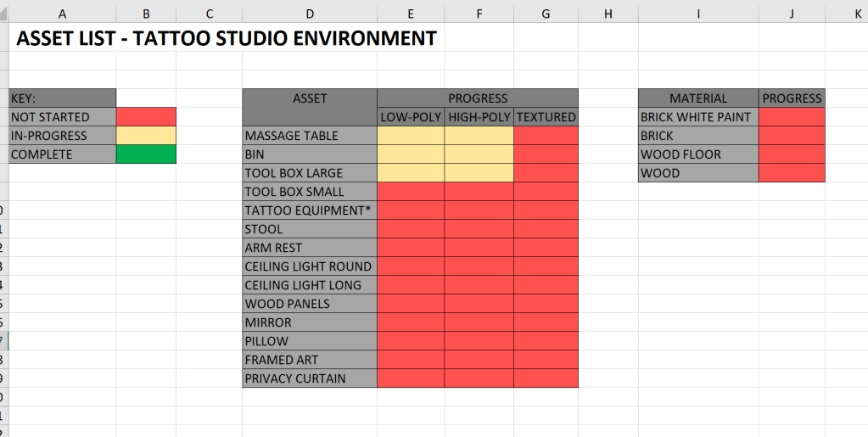868x437 pixels.
Task: Select high-poly status cell for TOOL BOX LARGE
Action: pos(479,173)
